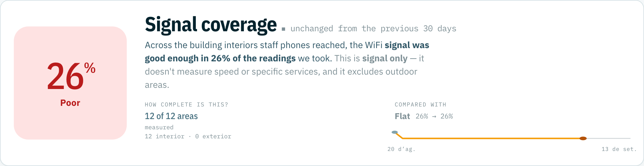Click the Signal coverage heading
The image size is (644, 166).
[211, 25]
